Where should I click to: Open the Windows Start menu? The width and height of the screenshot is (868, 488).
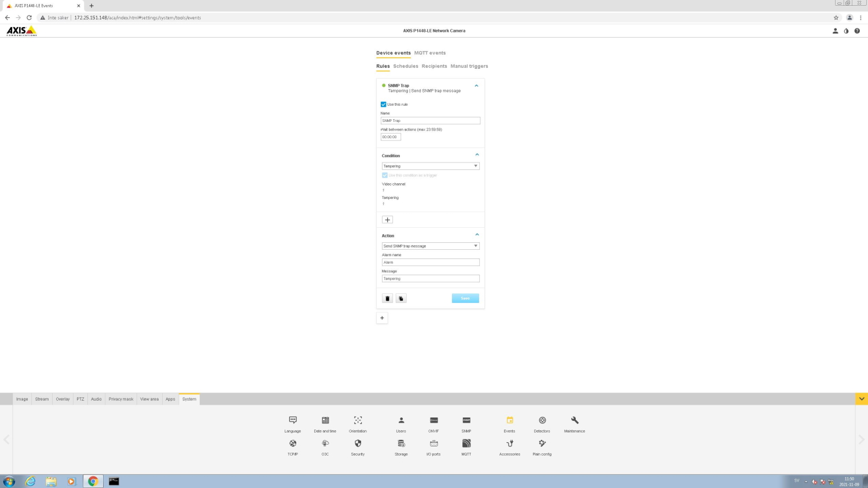point(9,481)
